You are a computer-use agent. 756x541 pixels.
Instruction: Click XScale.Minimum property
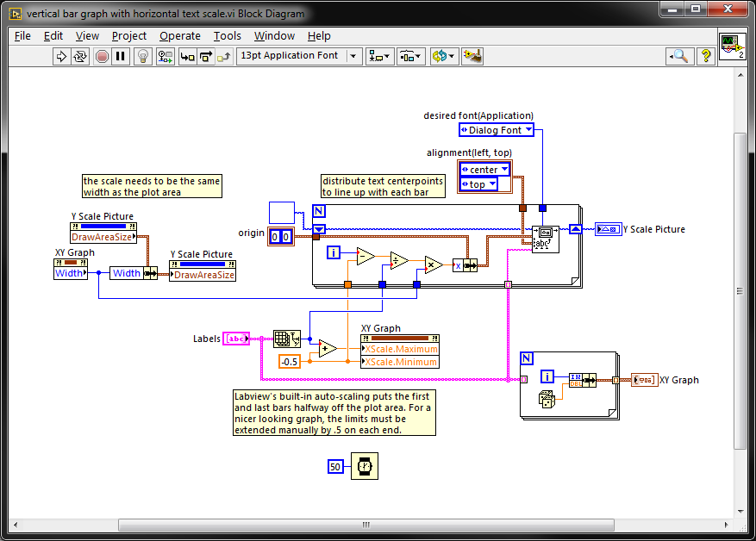pos(400,362)
